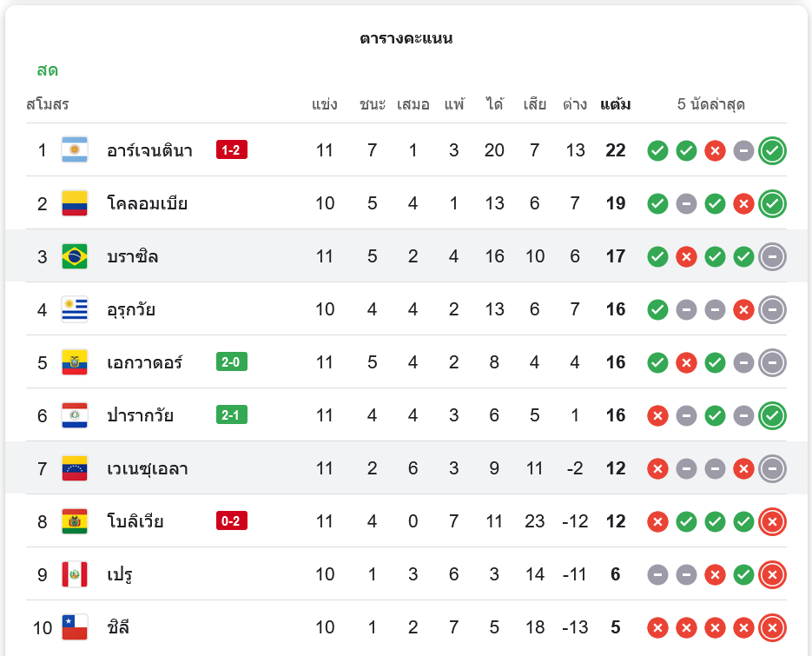Click the Paraguay flag icon
This screenshot has width=812, height=656.
coord(75,415)
